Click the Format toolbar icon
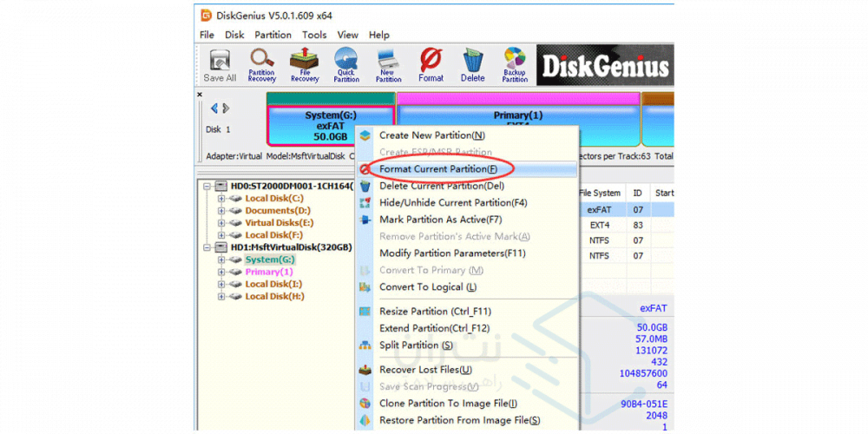This screenshot has height=434, width=868. [431, 65]
